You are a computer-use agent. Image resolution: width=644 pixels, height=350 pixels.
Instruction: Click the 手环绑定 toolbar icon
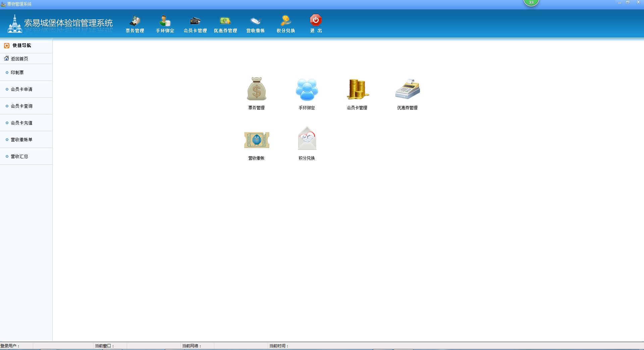click(x=165, y=24)
